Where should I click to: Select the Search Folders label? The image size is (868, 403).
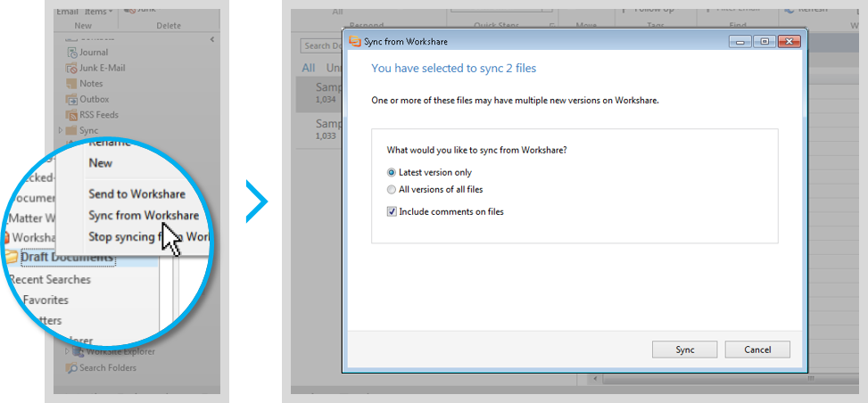107,367
